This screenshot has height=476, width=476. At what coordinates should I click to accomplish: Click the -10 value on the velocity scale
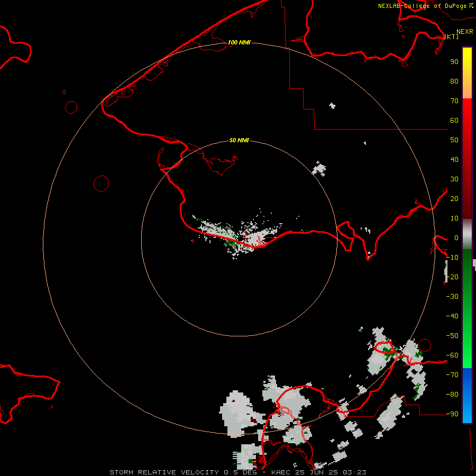pos(452,258)
